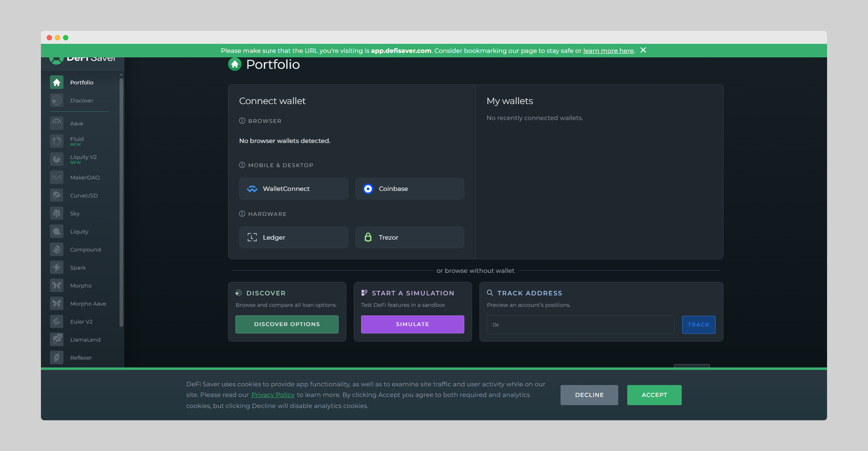The image size is (868, 451).
Task: Focus the track address 0x field
Action: 580,325
